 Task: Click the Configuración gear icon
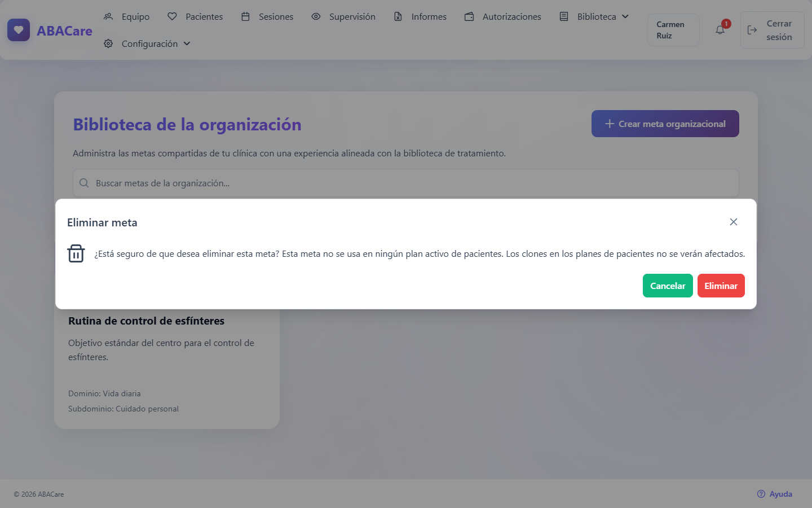[x=108, y=43]
